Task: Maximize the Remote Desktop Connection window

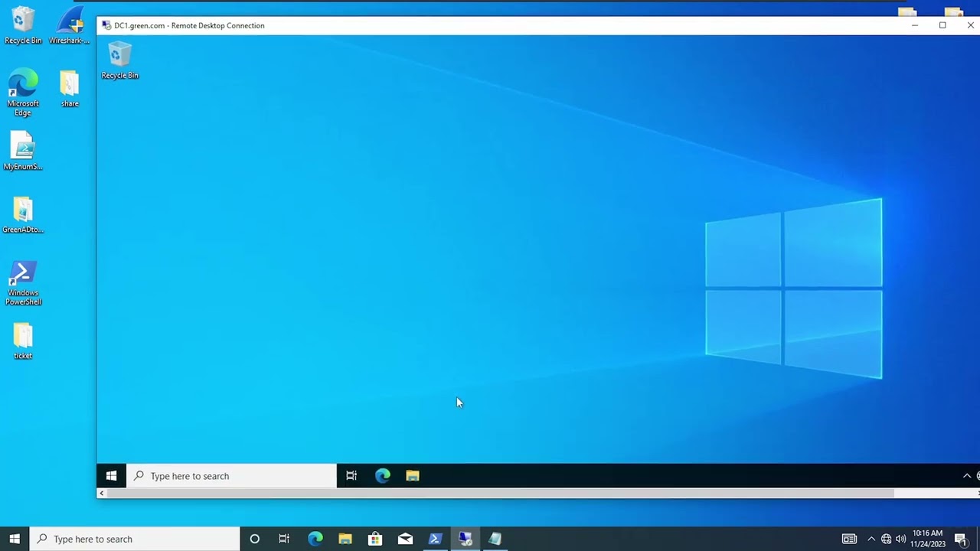Action: coord(942,25)
